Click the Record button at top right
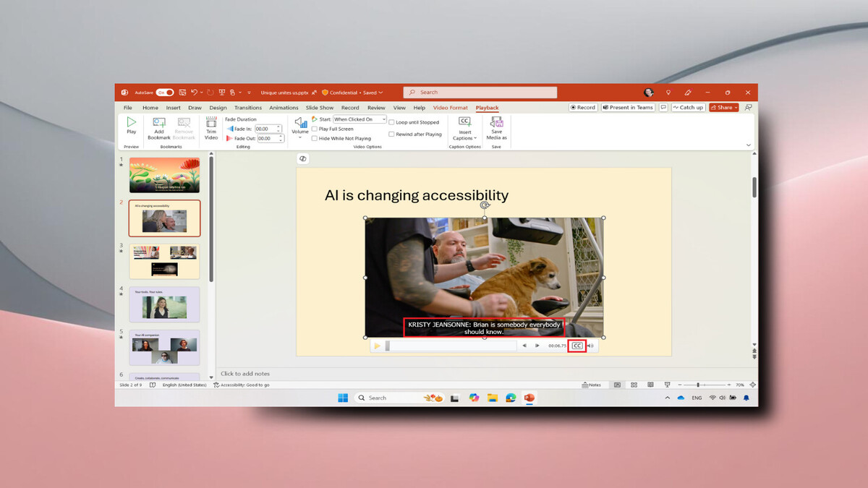The width and height of the screenshot is (868, 488). (583, 107)
